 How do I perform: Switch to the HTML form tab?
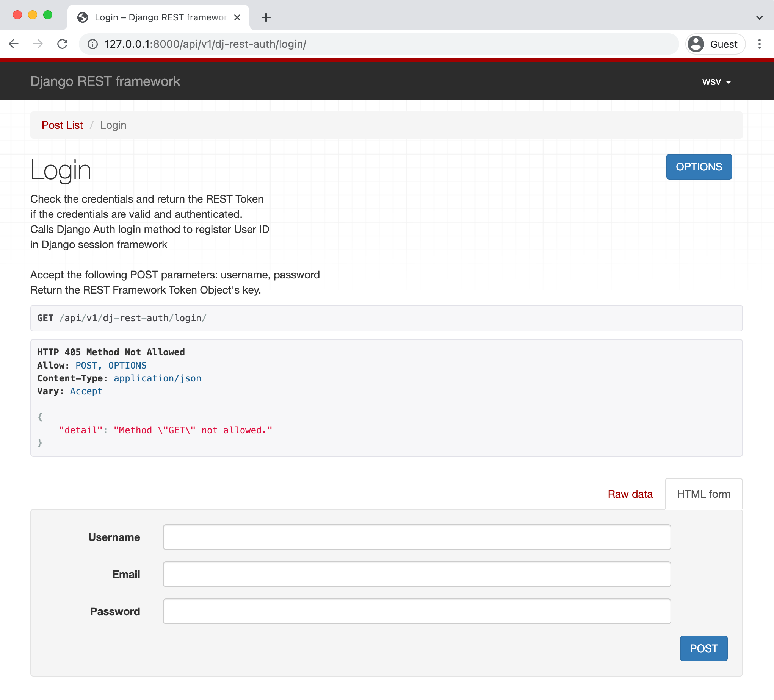pos(703,494)
